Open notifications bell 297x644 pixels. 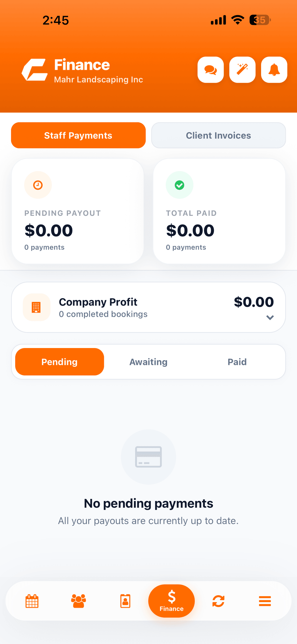(x=274, y=70)
